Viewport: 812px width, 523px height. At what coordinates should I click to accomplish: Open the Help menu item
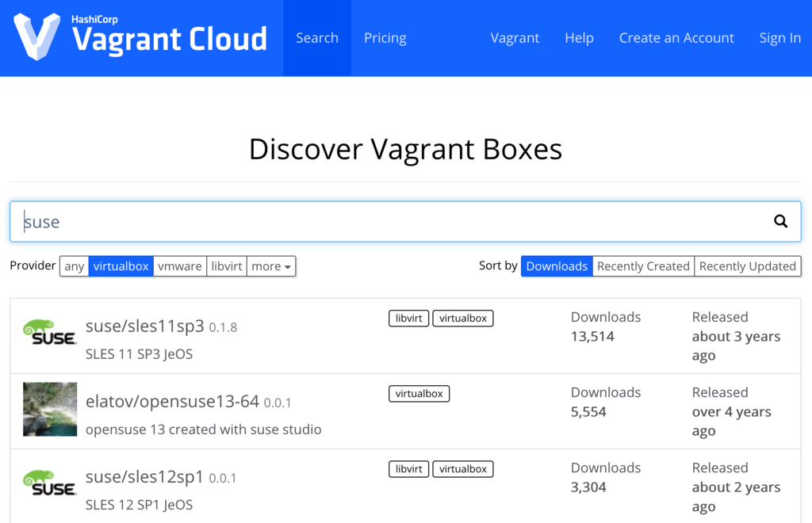point(579,37)
